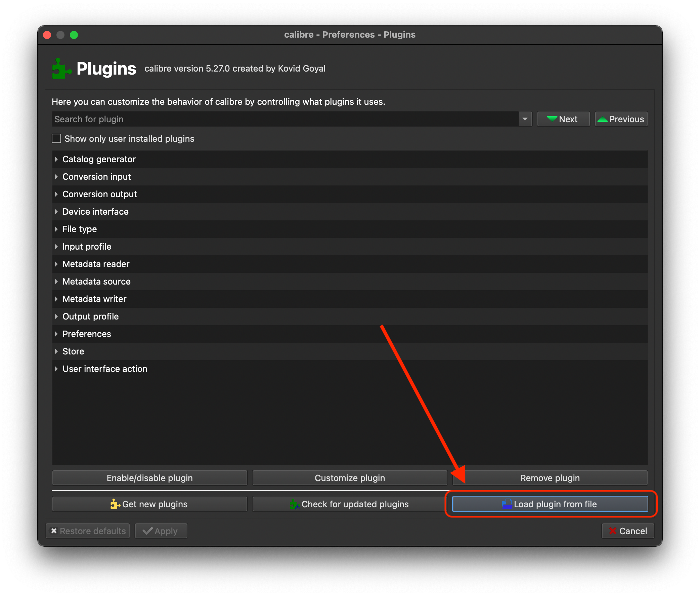Expand the User interface action category

click(56, 369)
